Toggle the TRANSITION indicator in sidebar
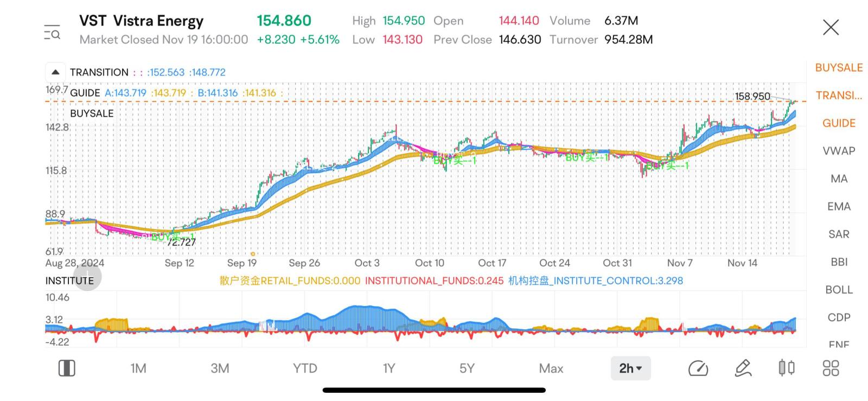Image resolution: width=868 pixels, height=401 pixels. click(x=839, y=96)
